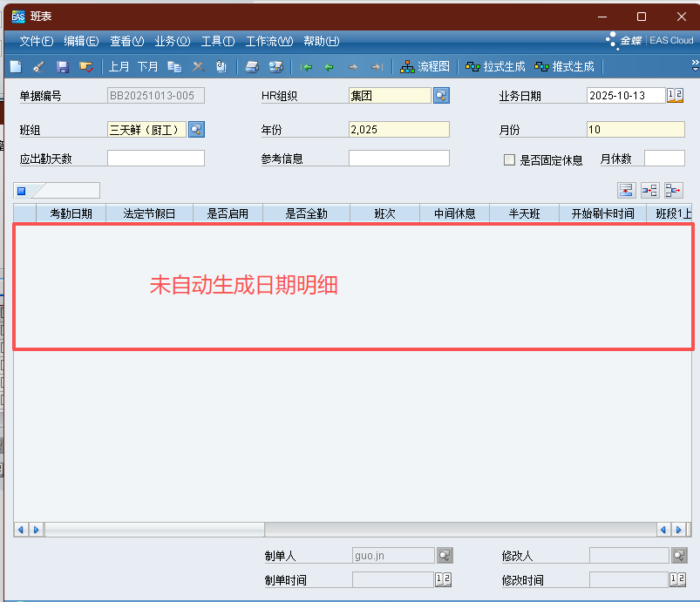Open the 业务日期 date picker

(x=675, y=95)
